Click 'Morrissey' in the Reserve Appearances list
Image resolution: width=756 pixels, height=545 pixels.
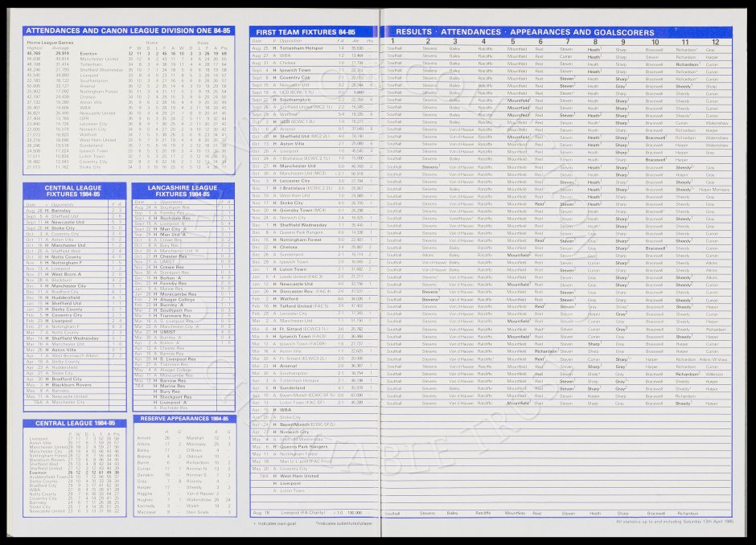(x=196, y=444)
